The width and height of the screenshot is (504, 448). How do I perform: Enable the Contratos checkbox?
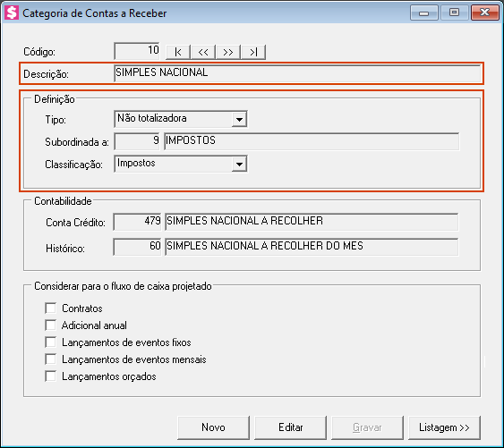pyautogui.click(x=50, y=308)
